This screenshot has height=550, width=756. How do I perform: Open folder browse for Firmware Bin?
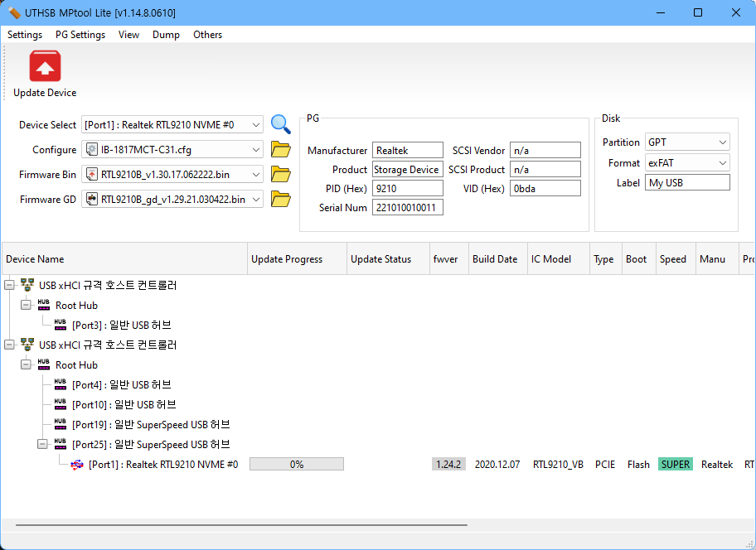pyautogui.click(x=281, y=174)
